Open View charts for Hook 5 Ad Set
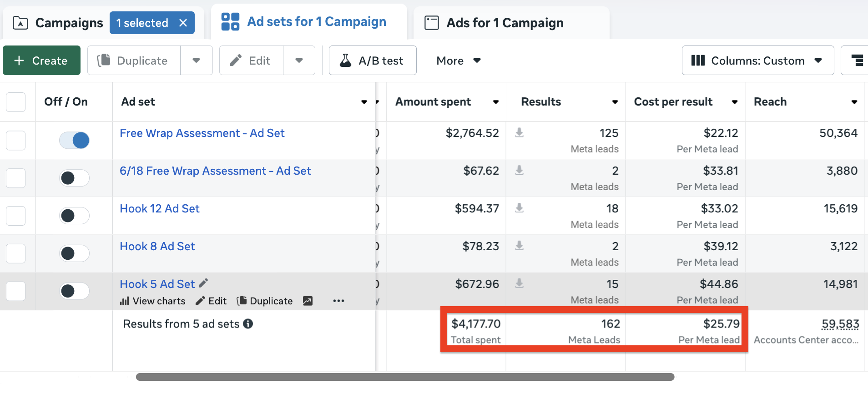This screenshot has height=394, width=868. [152, 301]
